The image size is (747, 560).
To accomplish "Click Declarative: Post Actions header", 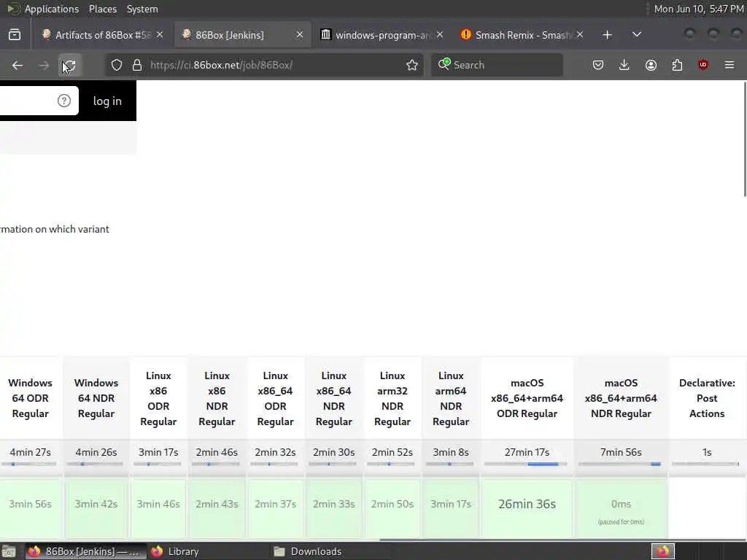I will point(707,398).
